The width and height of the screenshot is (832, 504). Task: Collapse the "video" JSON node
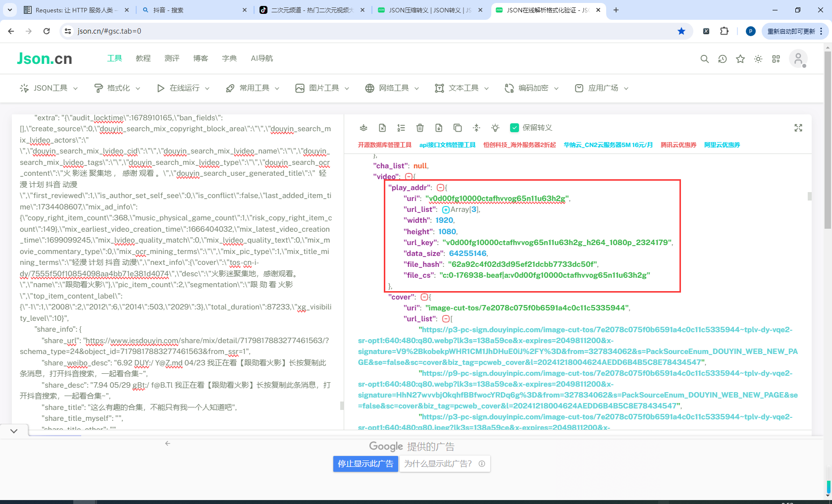409,177
